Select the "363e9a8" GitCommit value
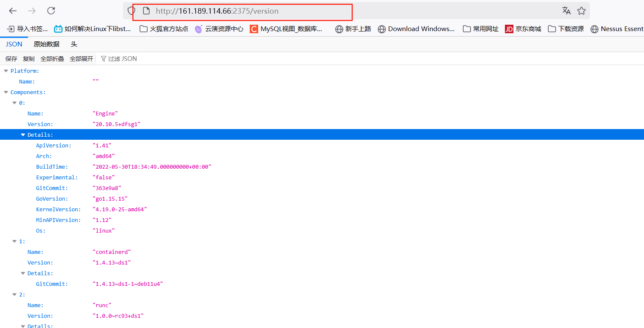The width and height of the screenshot is (644, 328). pyautogui.click(x=107, y=188)
